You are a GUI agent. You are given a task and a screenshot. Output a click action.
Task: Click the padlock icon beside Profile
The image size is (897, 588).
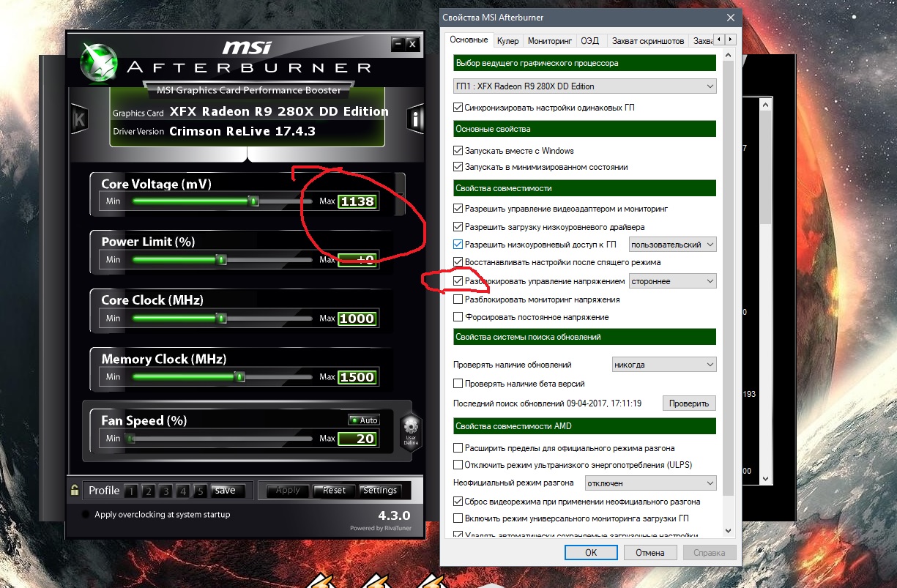point(75,491)
